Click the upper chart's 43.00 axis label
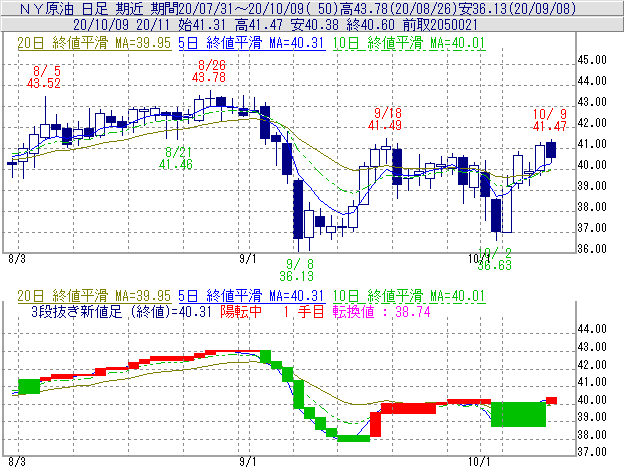This screenshot has height=474, width=624. (x=592, y=102)
